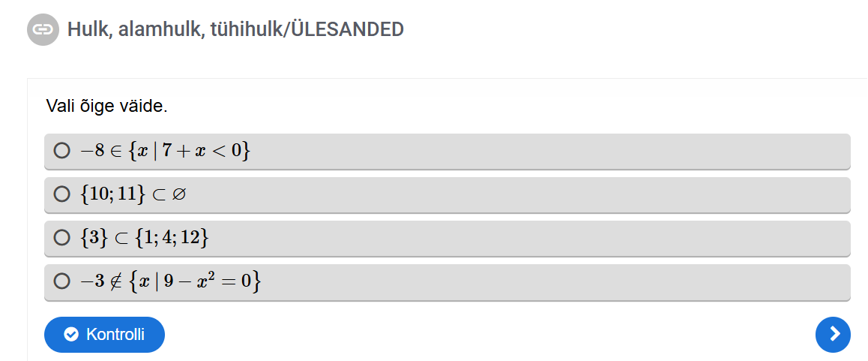
Task: Select the radio button for {10; 11} ⊂ ∅
Action: 61,194
